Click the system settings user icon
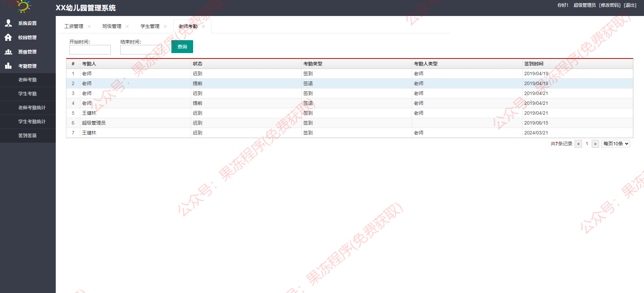The image size is (644, 293). (x=9, y=23)
